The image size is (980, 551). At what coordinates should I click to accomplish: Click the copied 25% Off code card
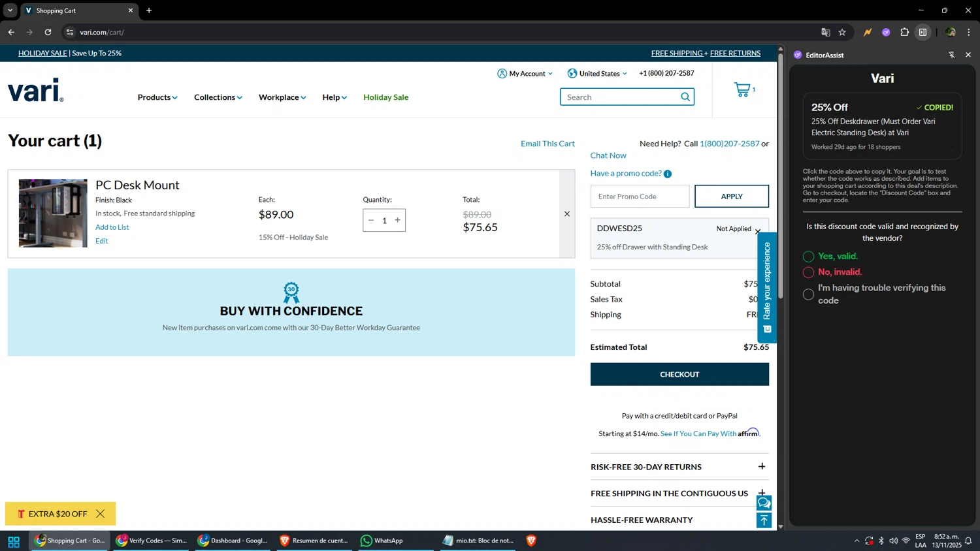pos(882,127)
